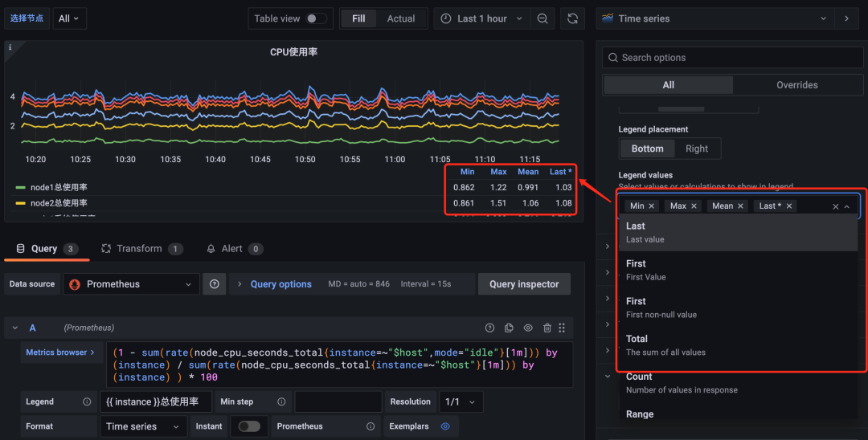Click the 选择节点 variable label
The height and width of the screenshot is (440, 868).
[x=27, y=18]
